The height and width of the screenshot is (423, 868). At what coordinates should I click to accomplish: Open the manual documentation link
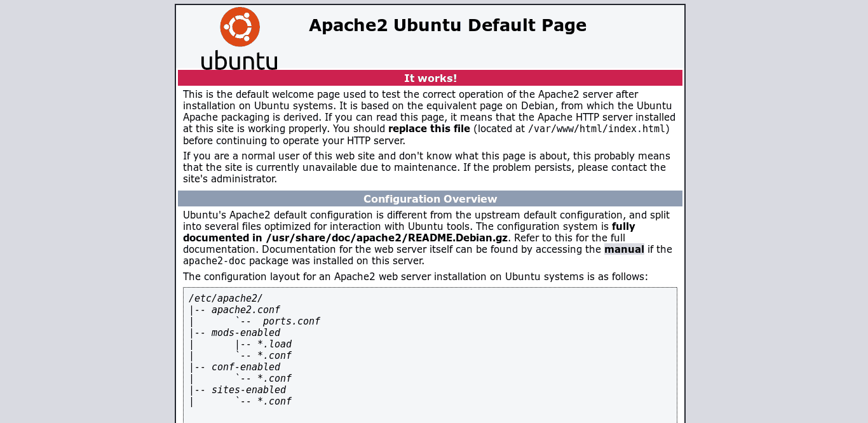pyautogui.click(x=624, y=249)
